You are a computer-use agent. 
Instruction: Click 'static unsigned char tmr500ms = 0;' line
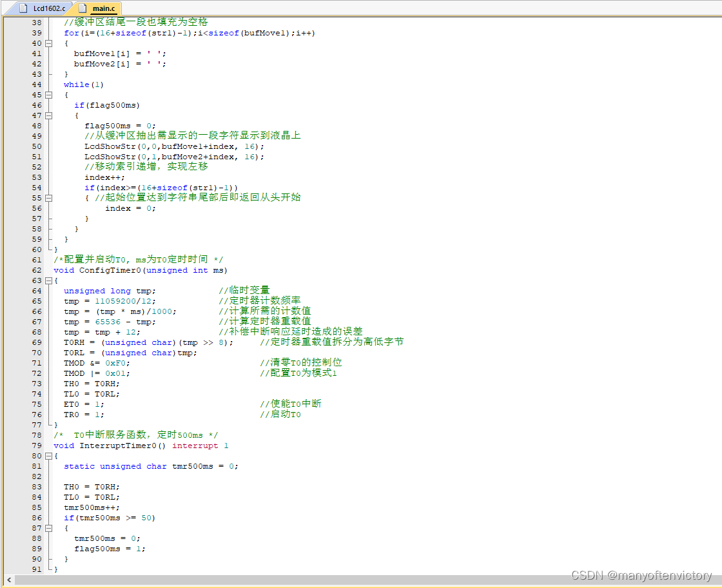tap(151, 466)
